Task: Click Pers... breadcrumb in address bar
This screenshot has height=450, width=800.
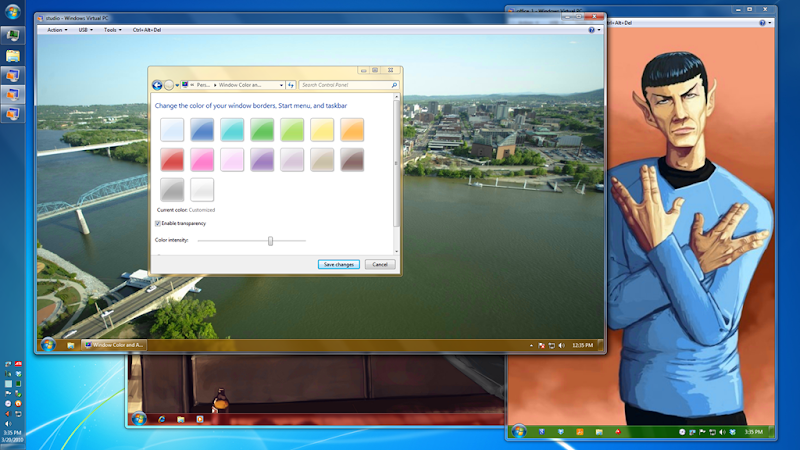Action: pos(203,85)
